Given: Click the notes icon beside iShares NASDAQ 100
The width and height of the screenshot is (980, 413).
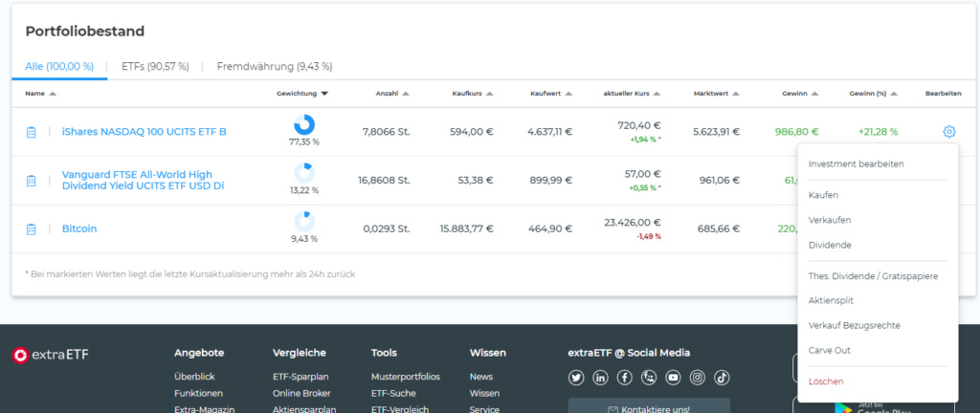Looking at the screenshot, I should [31, 132].
